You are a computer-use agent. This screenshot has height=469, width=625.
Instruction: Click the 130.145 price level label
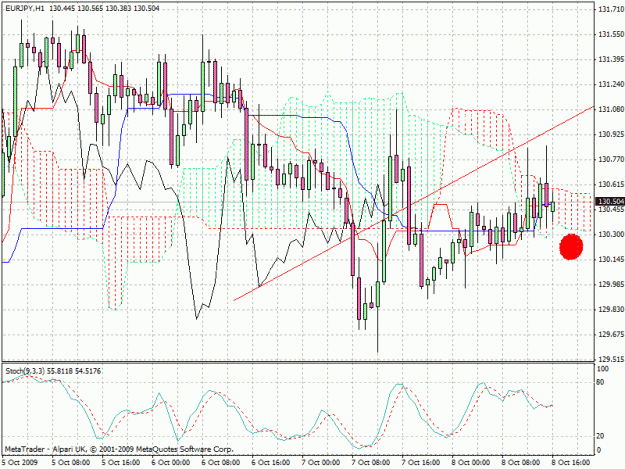click(x=611, y=259)
